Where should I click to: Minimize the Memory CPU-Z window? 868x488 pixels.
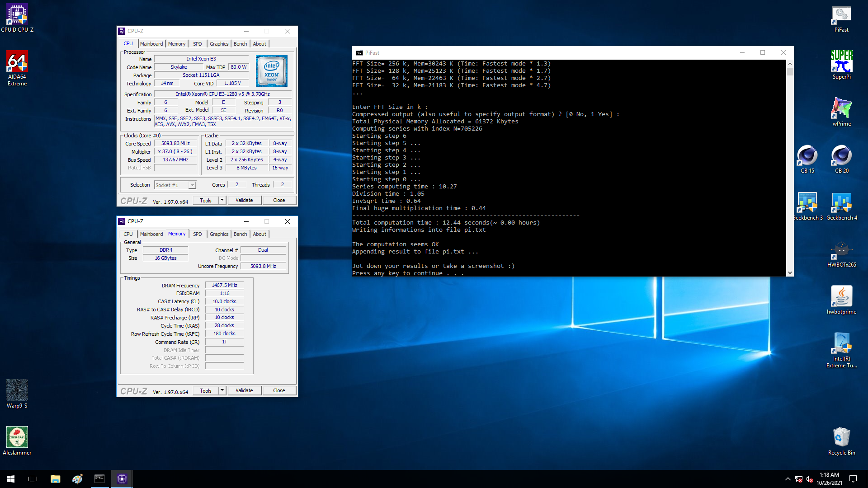coord(246,221)
